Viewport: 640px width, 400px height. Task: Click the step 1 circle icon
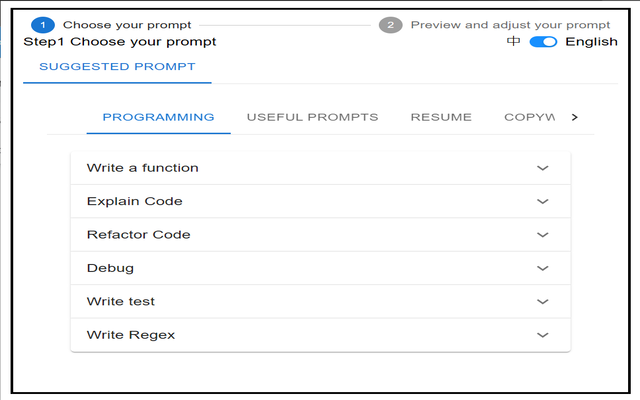click(x=43, y=25)
